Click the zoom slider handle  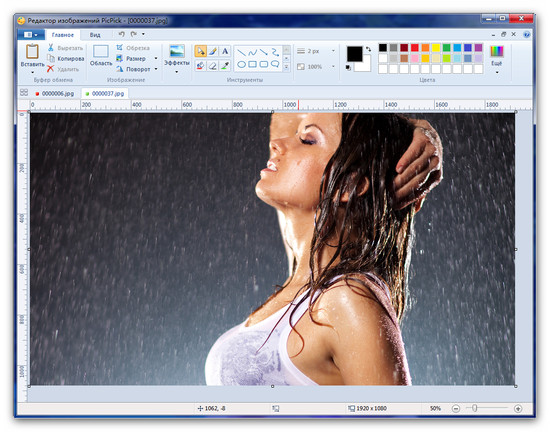pos(474,408)
